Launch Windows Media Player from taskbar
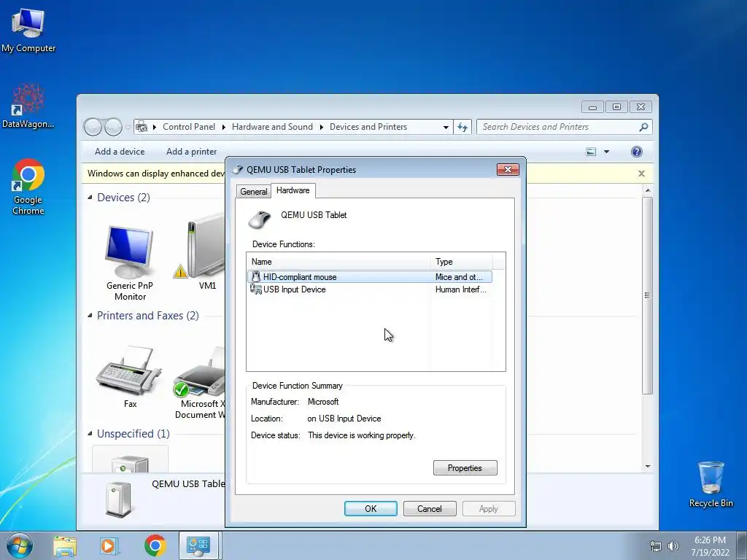The width and height of the screenshot is (747, 560). (x=109, y=545)
